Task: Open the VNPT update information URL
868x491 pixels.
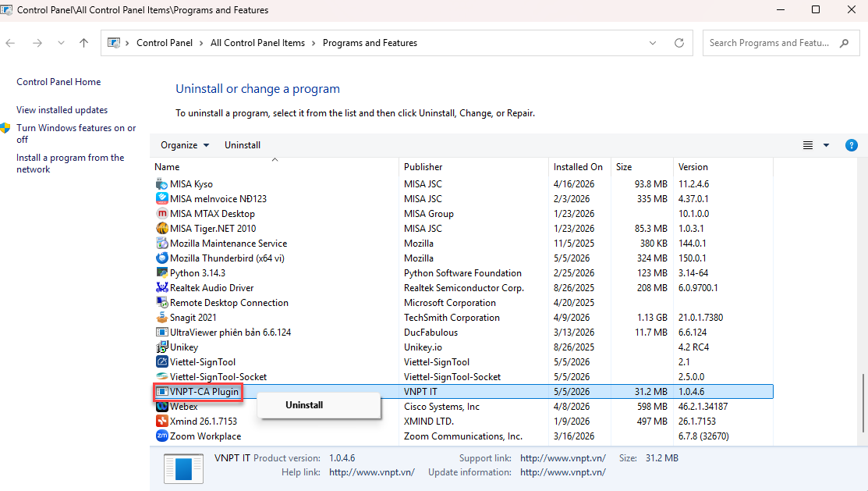Action: [x=563, y=472]
